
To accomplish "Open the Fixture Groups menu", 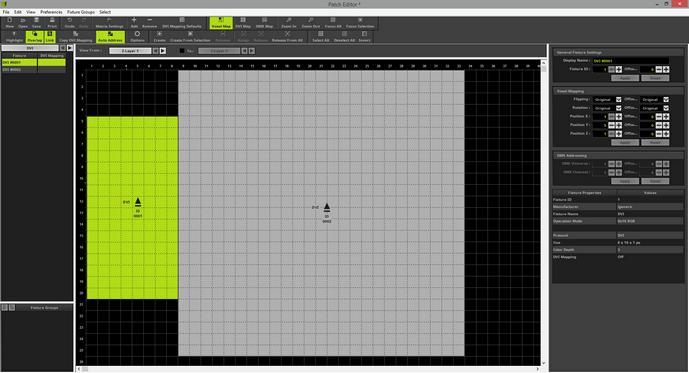I will (x=81, y=12).
